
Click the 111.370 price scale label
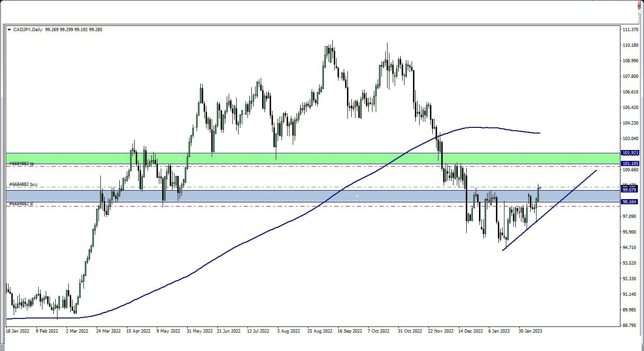[x=630, y=30]
